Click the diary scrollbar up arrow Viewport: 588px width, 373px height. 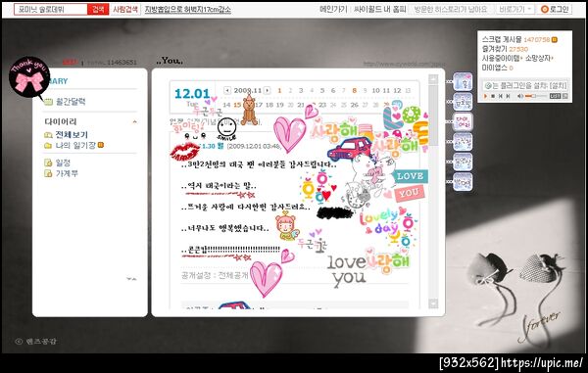pyautogui.click(x=433, y=79)
